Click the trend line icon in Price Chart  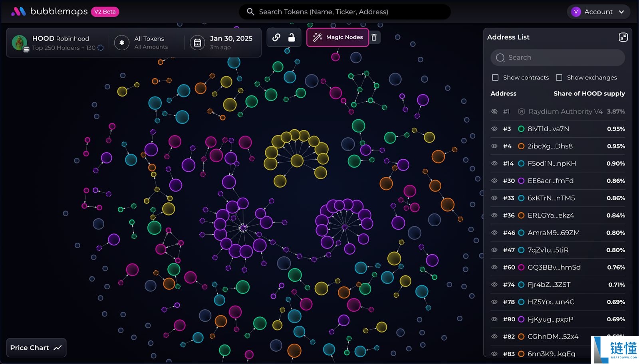coord(58,348)
